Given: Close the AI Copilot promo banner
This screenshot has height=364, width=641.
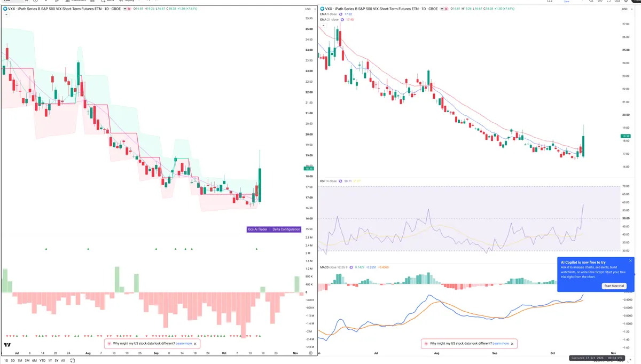Looking at the screenshot, I should (x=630, y=261).
